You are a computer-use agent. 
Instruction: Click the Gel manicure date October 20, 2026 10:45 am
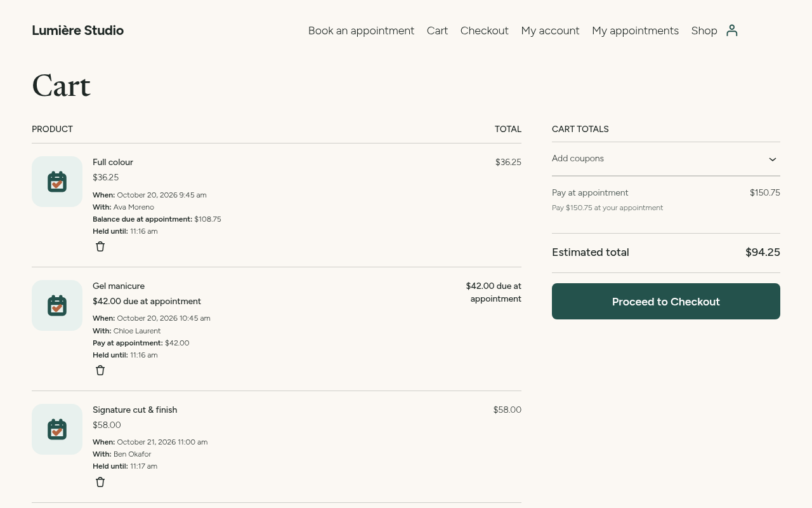pos(164,318)
